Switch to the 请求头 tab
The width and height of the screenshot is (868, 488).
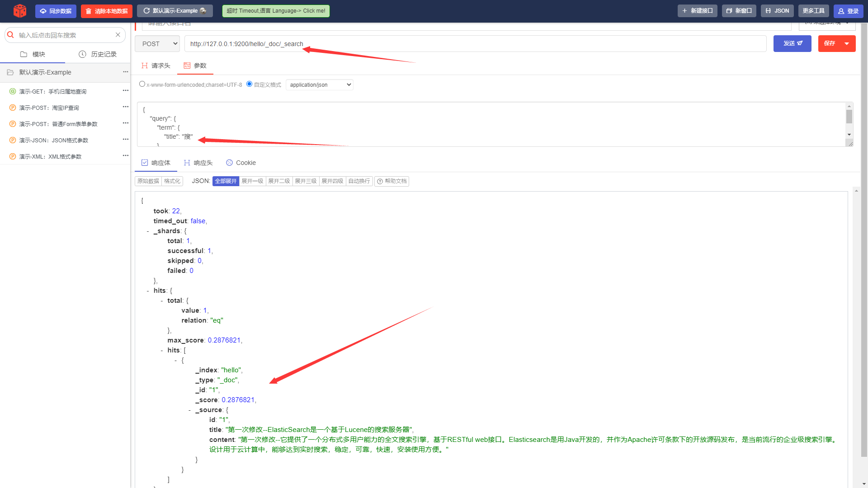tap(156, 66)
